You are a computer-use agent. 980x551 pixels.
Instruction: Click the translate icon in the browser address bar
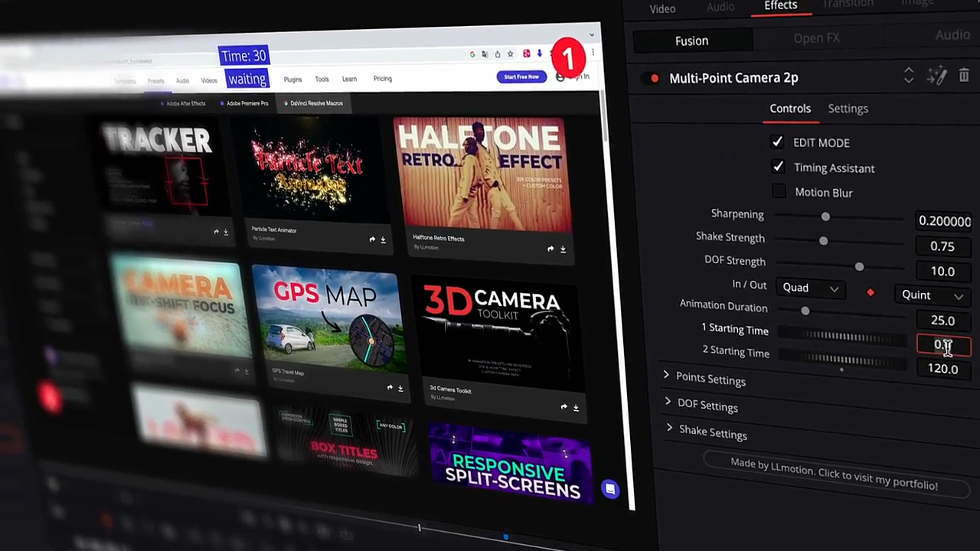[x=485, y=54]
